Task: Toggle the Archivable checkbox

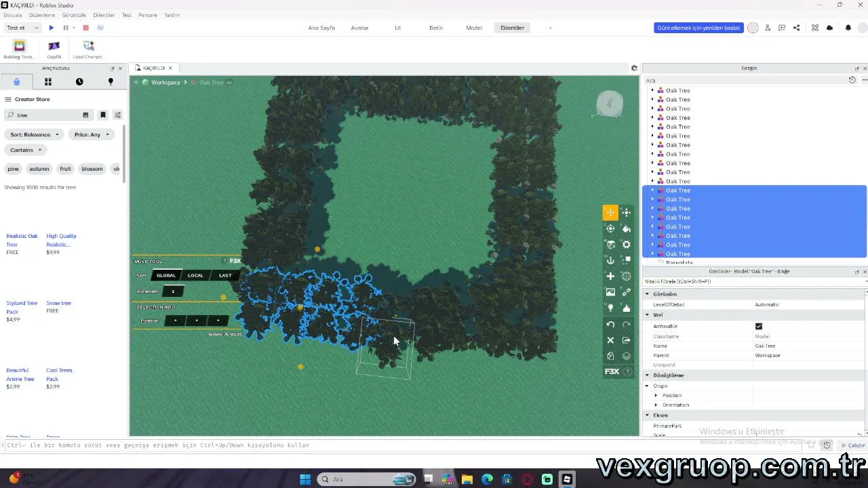Action: (759, 326)
